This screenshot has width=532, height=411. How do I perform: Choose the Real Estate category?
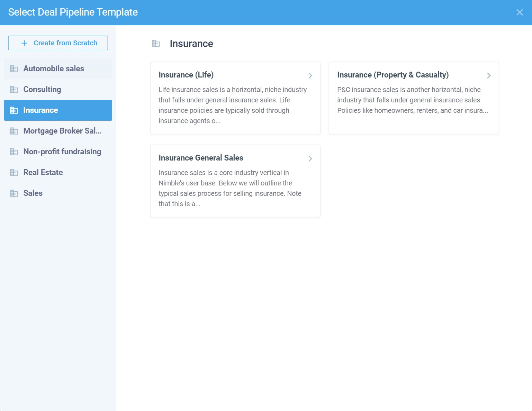(43, 173)
